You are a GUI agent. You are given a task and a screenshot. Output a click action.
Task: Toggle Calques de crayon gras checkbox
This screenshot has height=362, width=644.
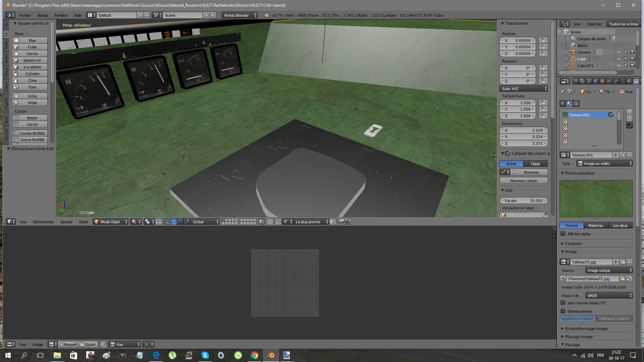point(508,153)
